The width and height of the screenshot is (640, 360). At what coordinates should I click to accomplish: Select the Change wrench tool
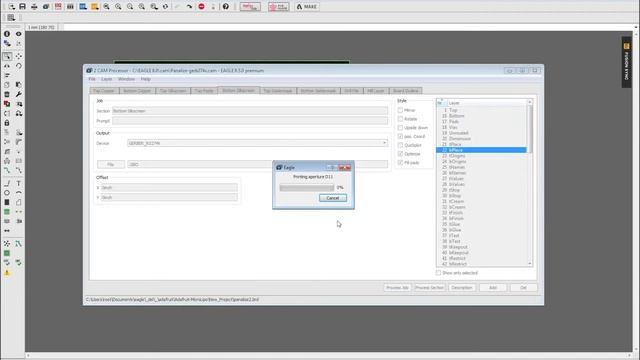coord(18,94)
